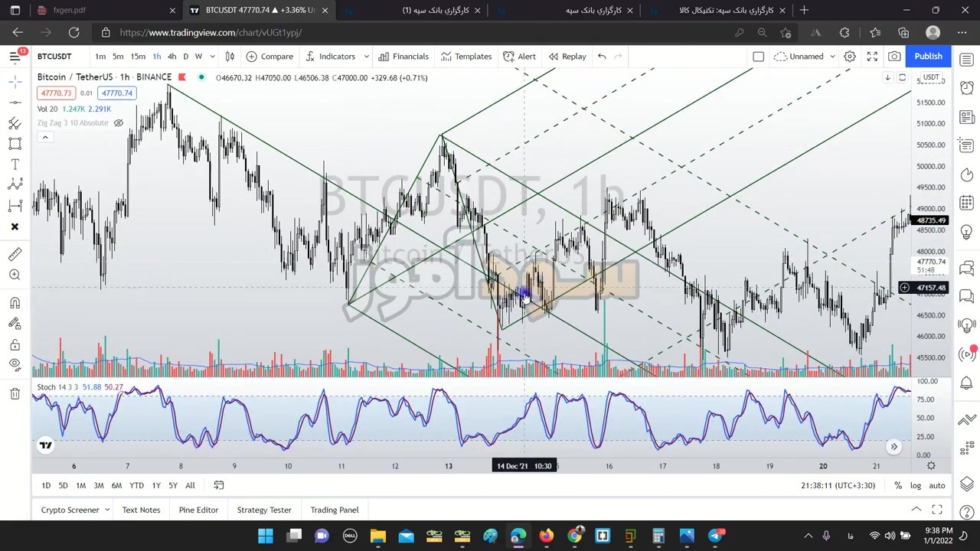Toggle auto scale mode
Screen dimensions: 980x551
pos(937,485)
